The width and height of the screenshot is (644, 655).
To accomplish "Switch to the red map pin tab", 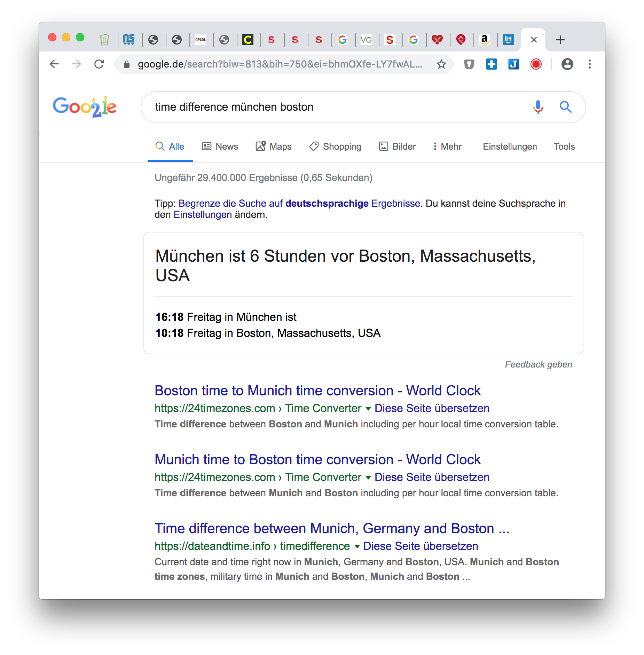I will point(461,40).
